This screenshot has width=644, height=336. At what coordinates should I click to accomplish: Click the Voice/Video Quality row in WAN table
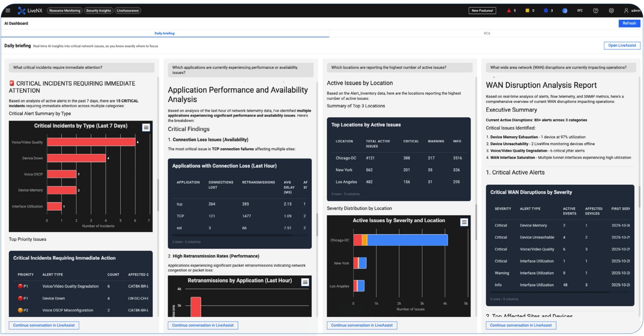click(x=560, y=249)
